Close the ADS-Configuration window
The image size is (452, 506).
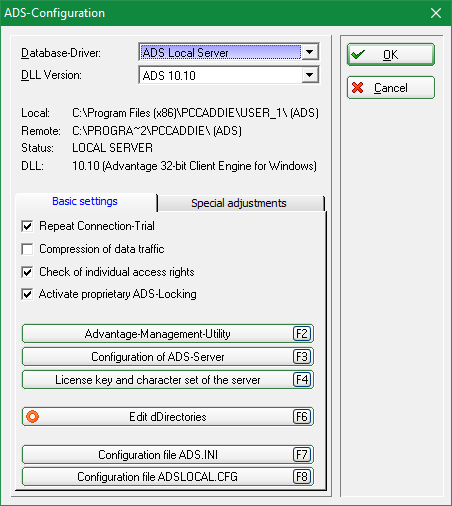[x=436, y=13]
